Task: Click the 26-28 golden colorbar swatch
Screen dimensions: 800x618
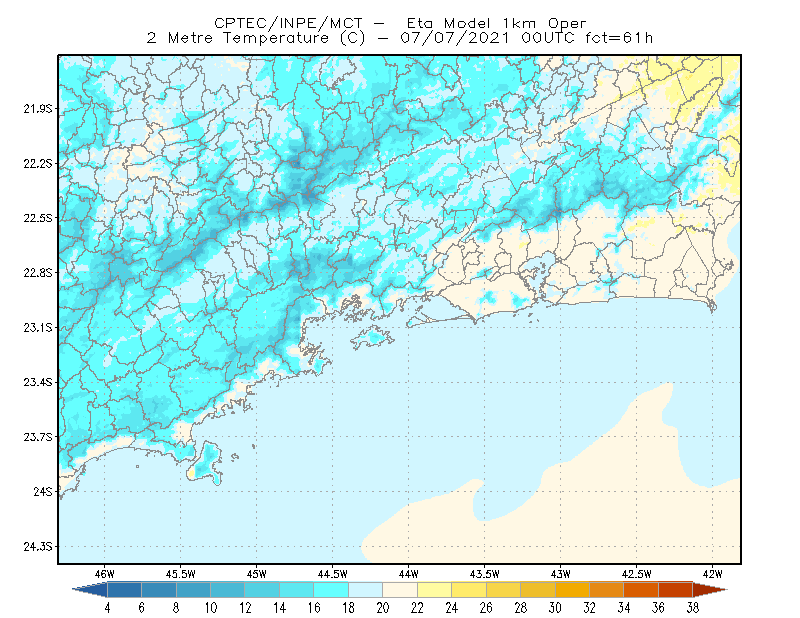Action: click(503, 590)
